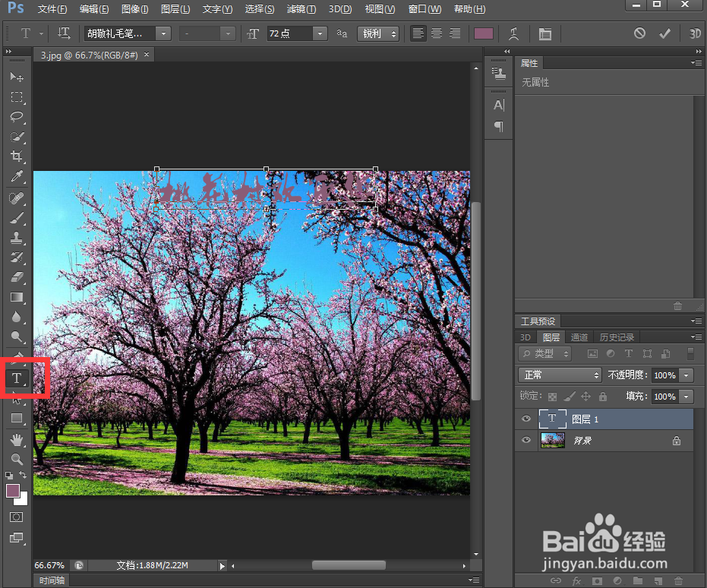Click the zoom percentage field 66.67%
The width and height of the screenshot is (707, 588).
click(x=49, y=565)
